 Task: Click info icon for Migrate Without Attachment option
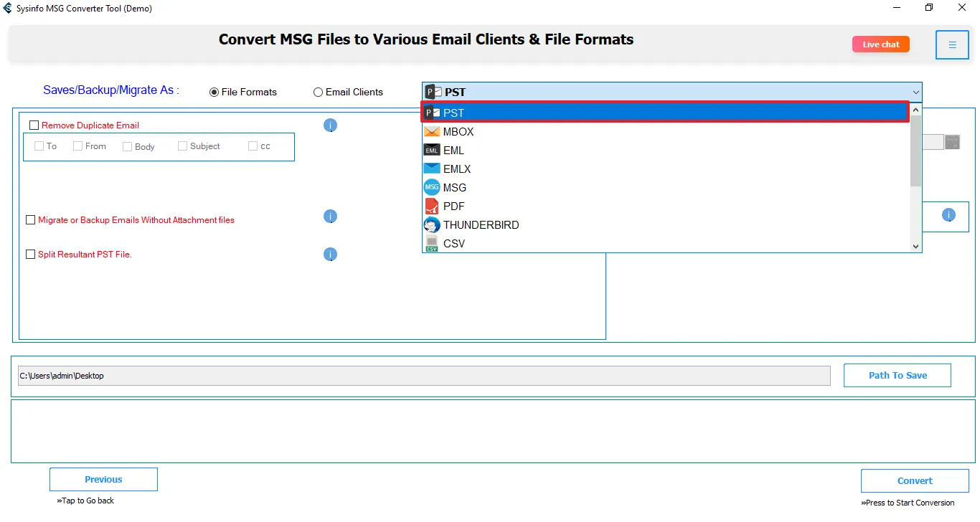(x=330, y=217)
